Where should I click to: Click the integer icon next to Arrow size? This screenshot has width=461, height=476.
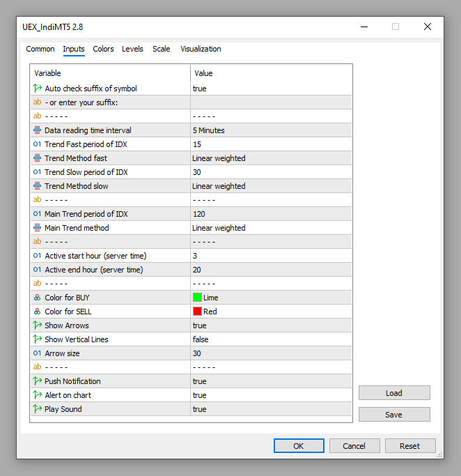click(38, 353)
